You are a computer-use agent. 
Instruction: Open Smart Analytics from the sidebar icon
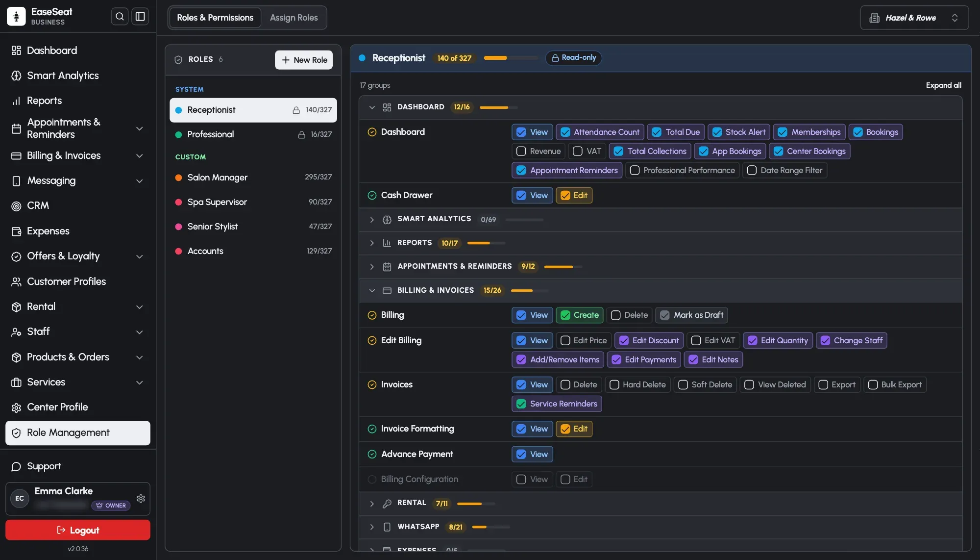[x=16, y=76]
